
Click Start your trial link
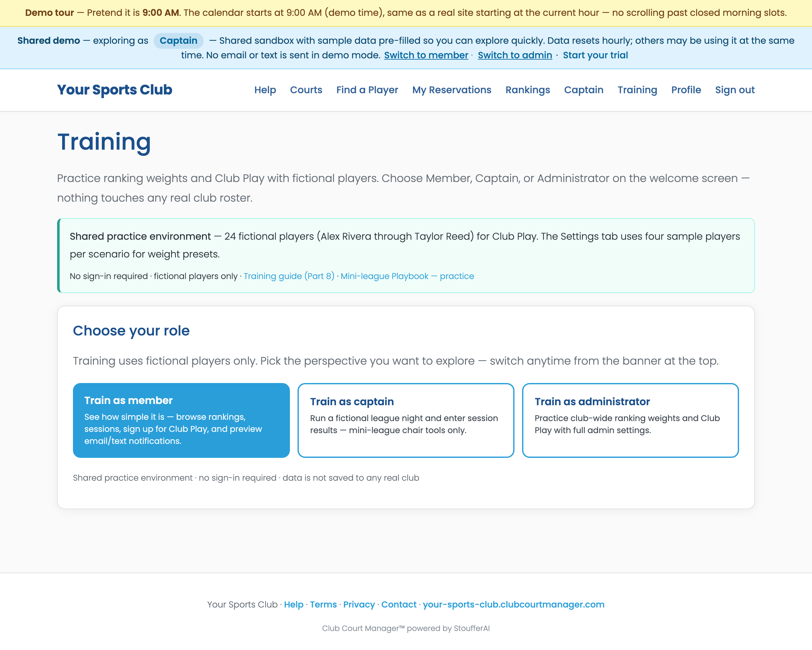point(595,55)
